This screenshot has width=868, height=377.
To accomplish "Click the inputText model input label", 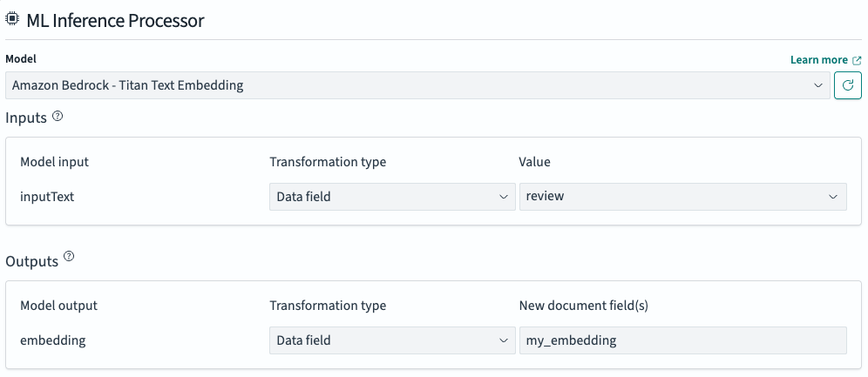I will pos(47,196).
